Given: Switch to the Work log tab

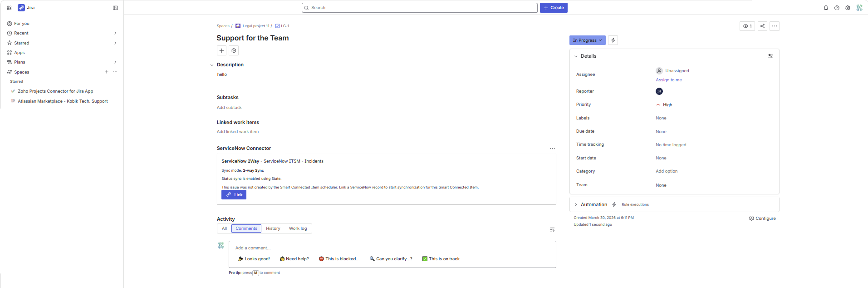Looking at the screenshot, I should coord(298,228).
